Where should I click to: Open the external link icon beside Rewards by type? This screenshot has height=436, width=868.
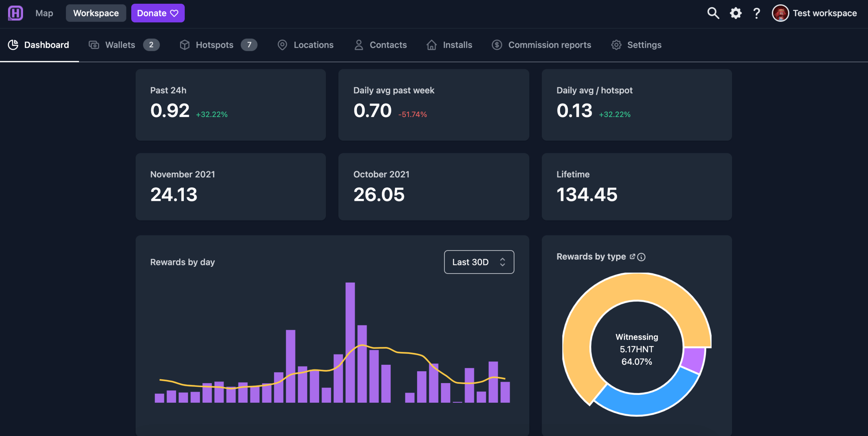tap(632, 257)
